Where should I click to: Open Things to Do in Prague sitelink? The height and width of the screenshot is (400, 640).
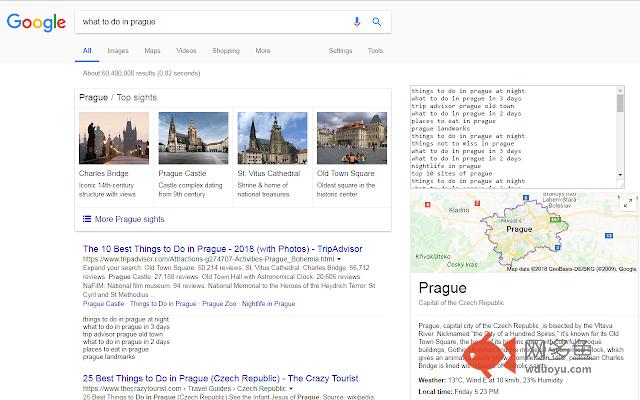(163, 304)
